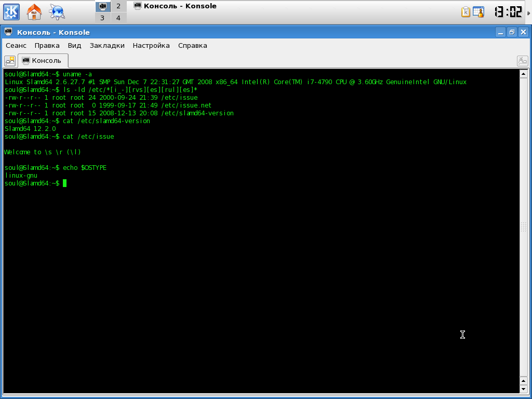Open the Закладки menu
This screenshot has width=532, height=399.
point(107,46)
